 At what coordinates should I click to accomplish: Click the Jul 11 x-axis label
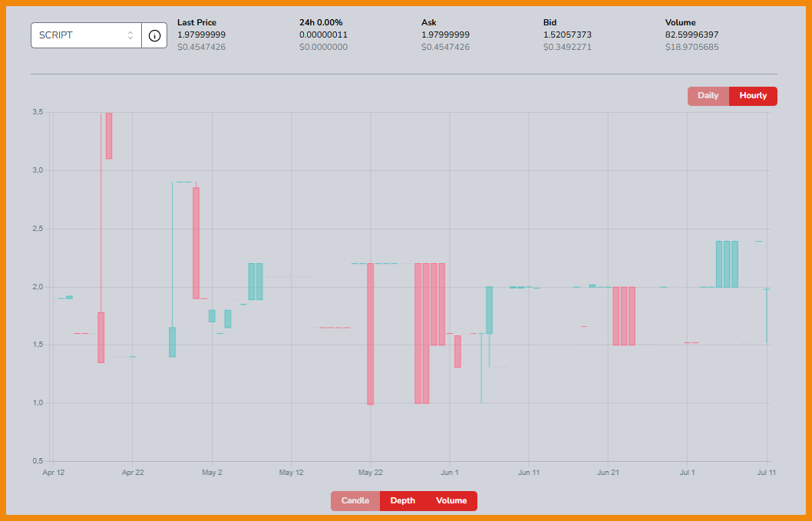pyautogui.click(x=767, y=473)
